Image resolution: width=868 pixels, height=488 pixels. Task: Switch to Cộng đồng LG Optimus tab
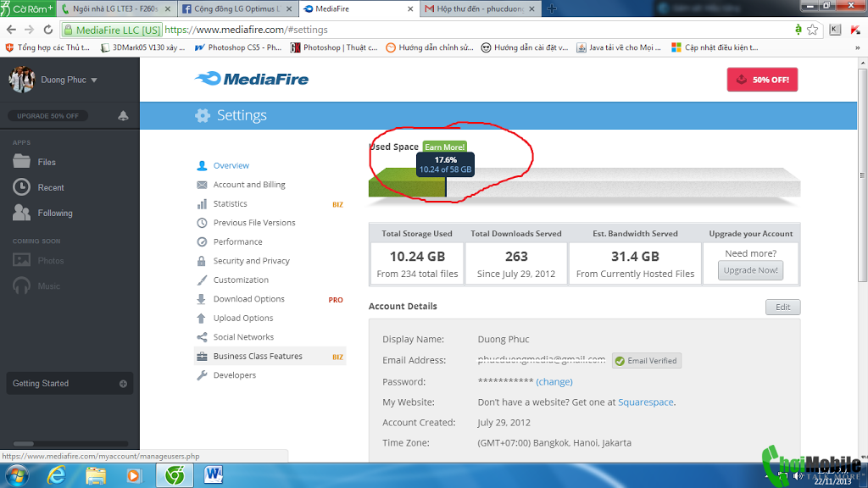[236, 8]
